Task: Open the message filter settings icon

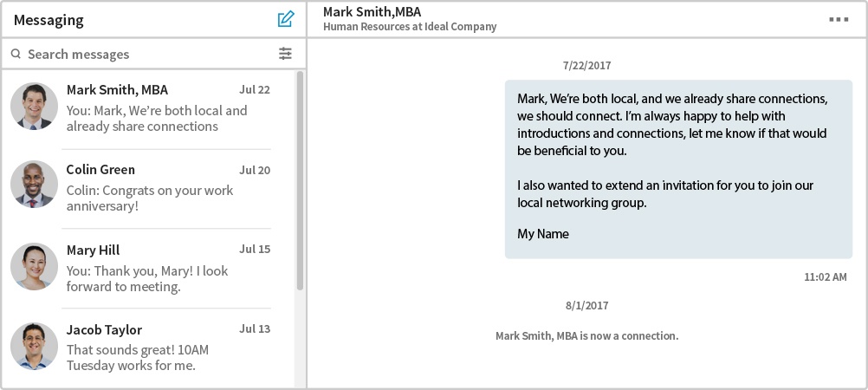Action: 285,54
